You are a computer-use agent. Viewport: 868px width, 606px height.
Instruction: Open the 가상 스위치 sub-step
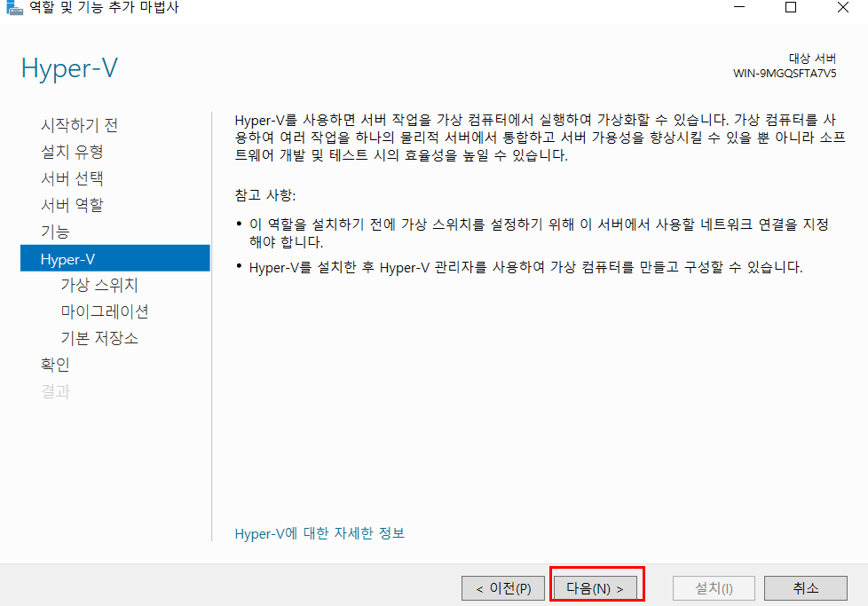[x=99, y=285]
